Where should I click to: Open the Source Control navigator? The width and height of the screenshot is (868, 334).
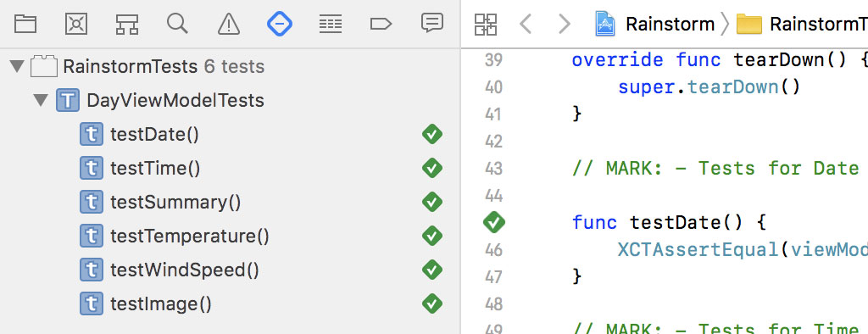click(75, 24)
